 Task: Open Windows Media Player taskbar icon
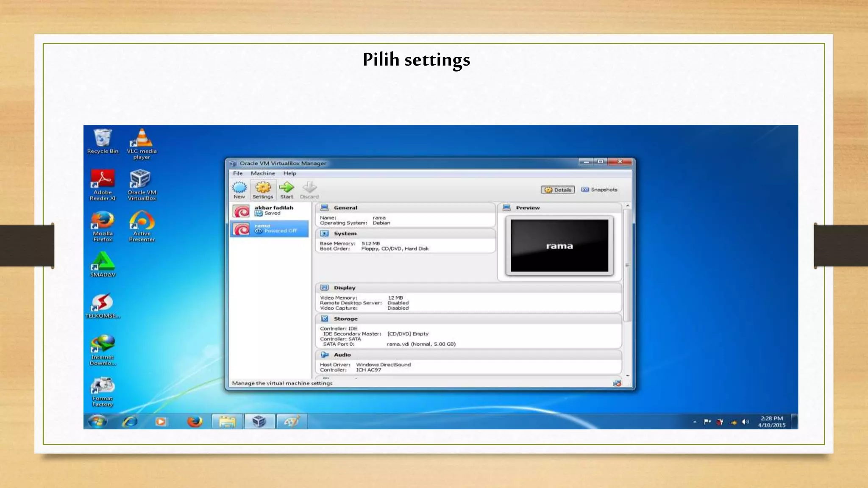161,421
